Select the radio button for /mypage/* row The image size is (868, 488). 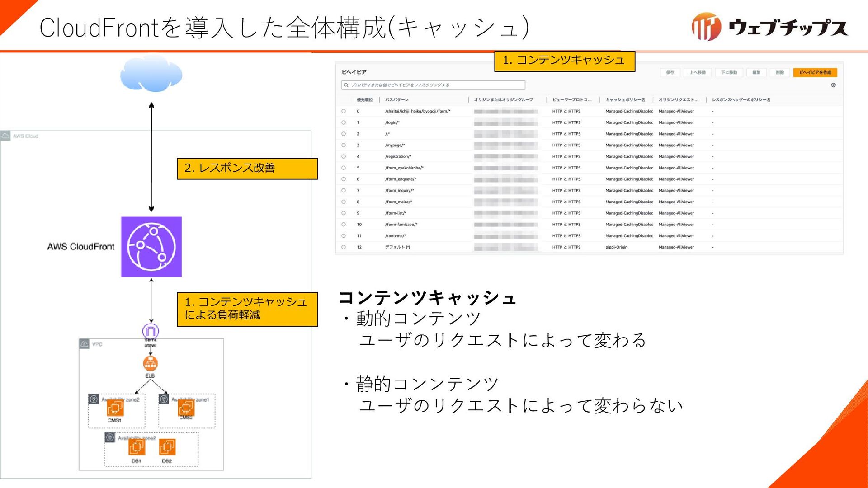tap(344, 145)
